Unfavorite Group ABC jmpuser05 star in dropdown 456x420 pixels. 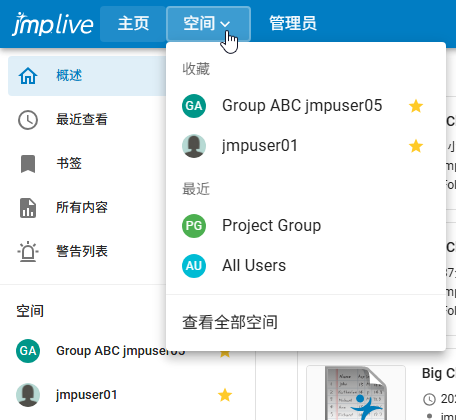[x=416, y=106]
